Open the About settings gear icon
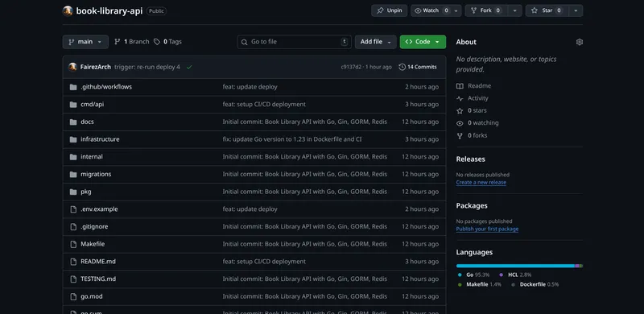The width and height of the screenshot is (644, 314). click(x=580, y=42)
